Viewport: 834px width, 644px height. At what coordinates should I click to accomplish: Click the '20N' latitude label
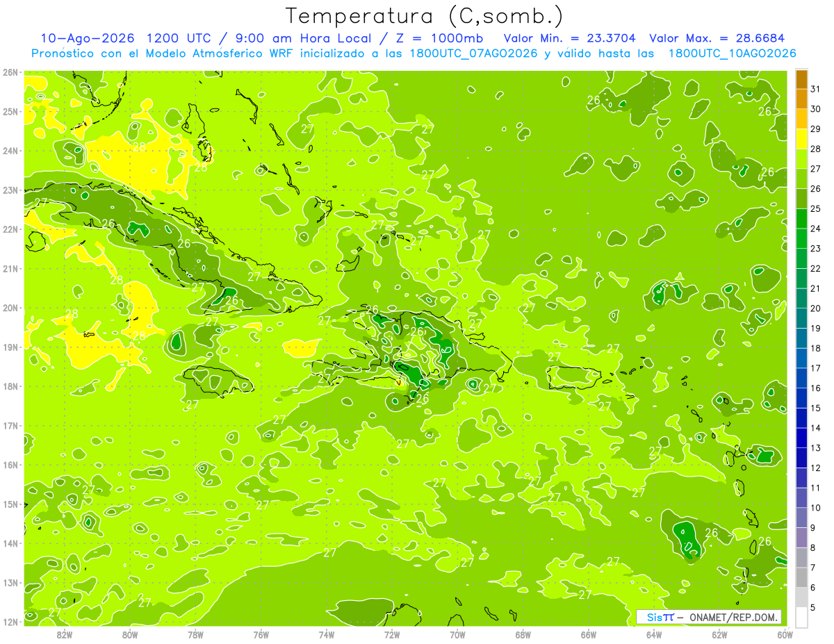10,308
